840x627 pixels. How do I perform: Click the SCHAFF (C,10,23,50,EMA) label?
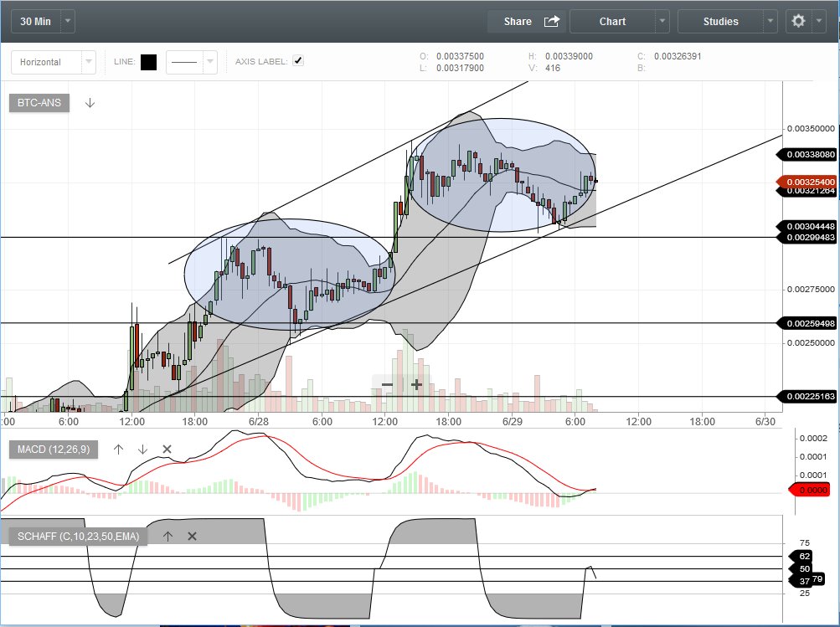click(x=78, y=536)
